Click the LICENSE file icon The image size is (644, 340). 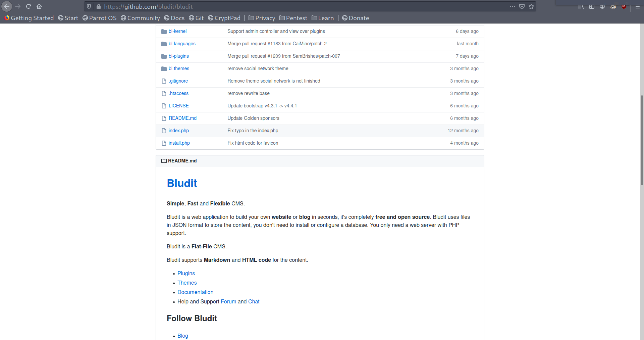point(164,106)
